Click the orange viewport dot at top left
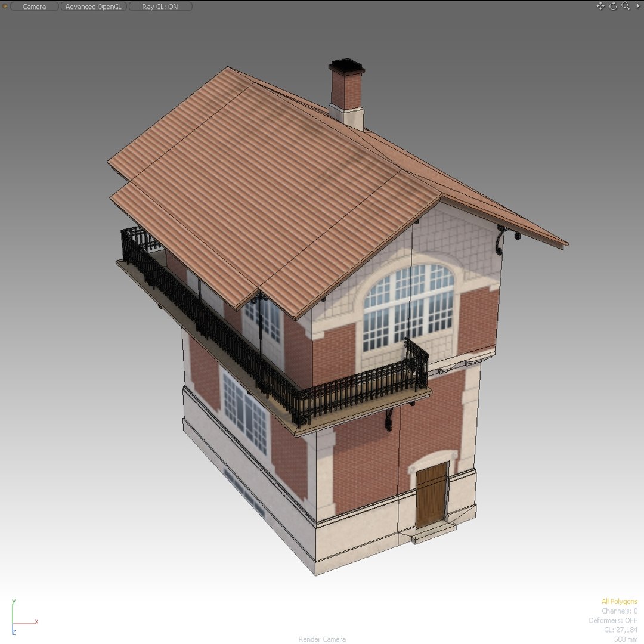The width and height of the screenshot is (644, 644). point(5,6)
